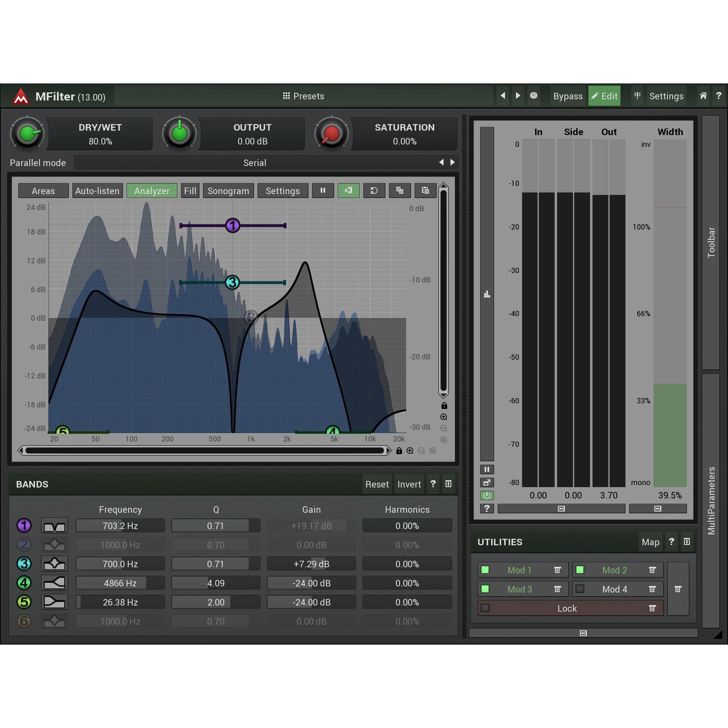The width and height of the screenshot is (728, 728).
Task: Disable band 3 using its numbered circle
Action: pos(24,564)
